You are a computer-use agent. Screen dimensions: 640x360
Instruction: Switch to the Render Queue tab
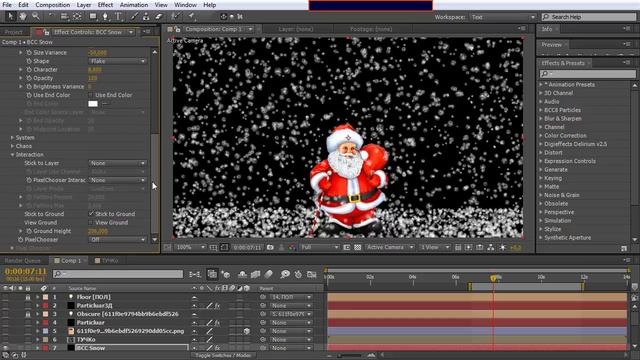23,260
